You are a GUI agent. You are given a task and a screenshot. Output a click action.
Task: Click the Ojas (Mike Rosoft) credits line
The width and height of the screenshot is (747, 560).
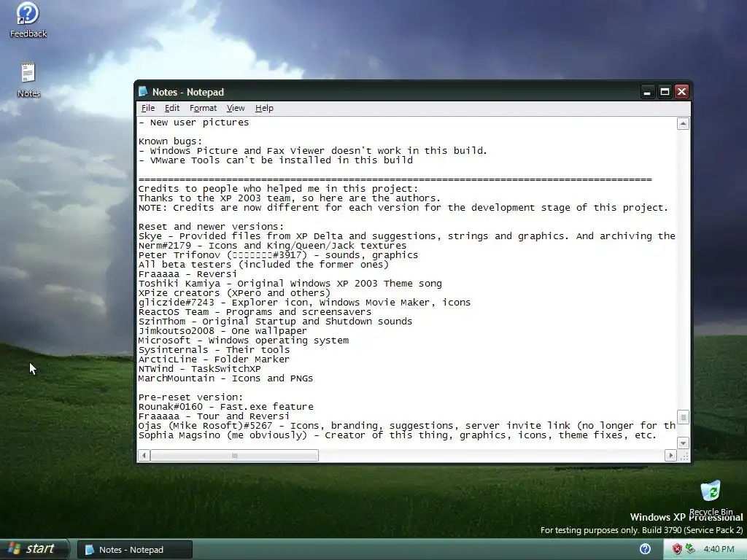407,426
